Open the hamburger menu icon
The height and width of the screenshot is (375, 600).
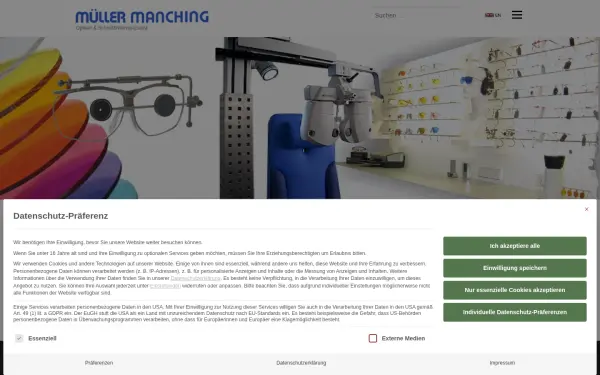tap(517, 15)
